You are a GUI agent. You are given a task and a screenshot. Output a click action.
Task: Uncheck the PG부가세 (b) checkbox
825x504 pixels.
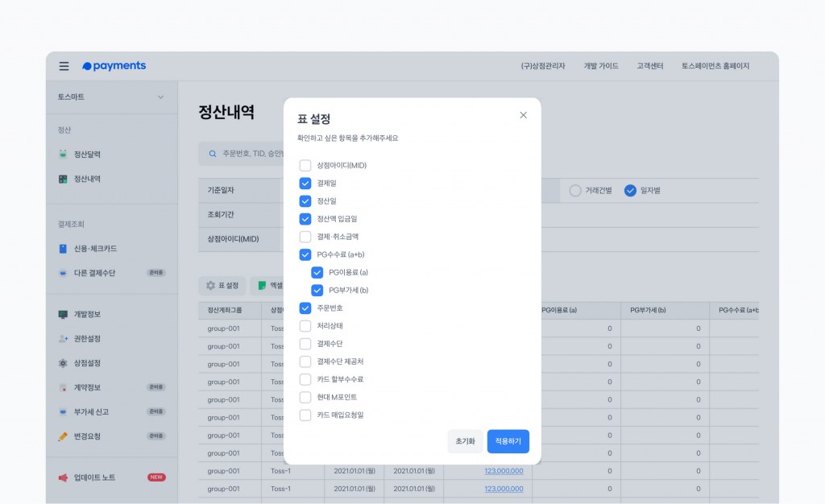point(317,291)
